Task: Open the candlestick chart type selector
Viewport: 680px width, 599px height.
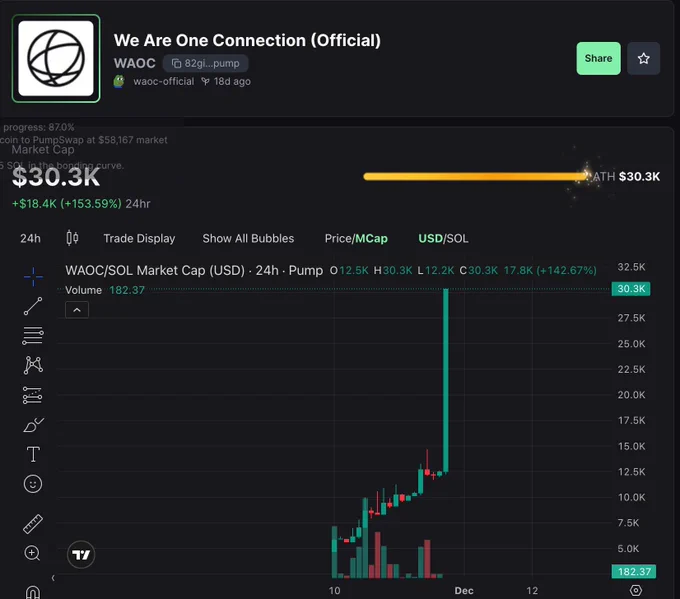Action: pyautogui.click(x=72, y=238)
